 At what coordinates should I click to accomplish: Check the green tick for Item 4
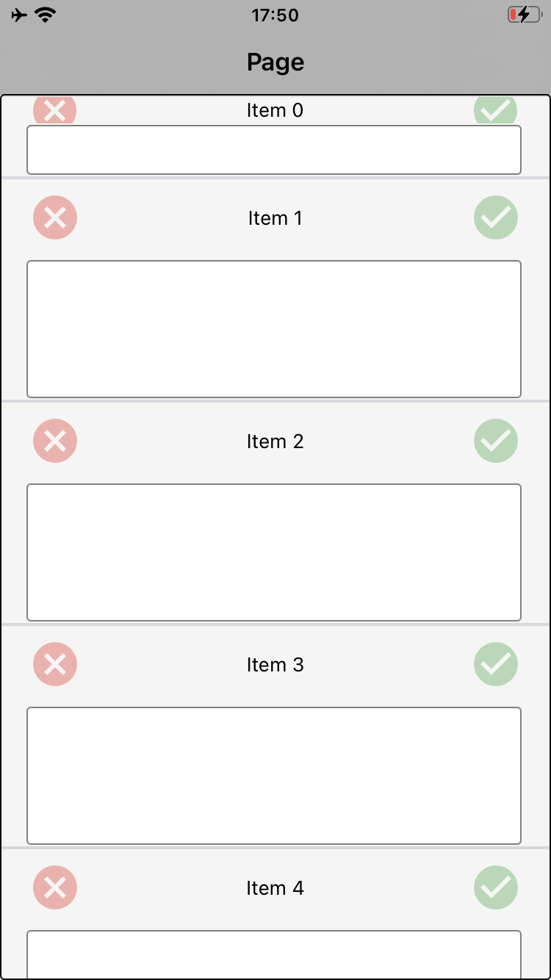(x=496, y=887)
